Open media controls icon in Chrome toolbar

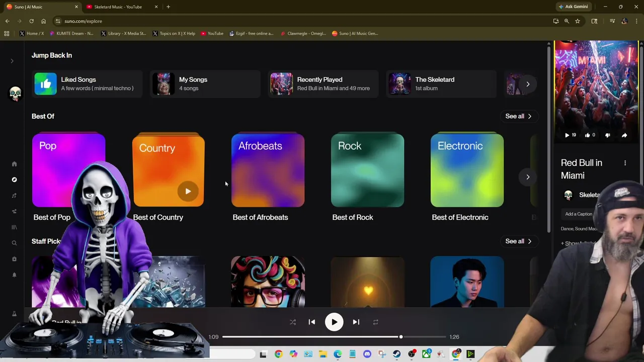pos(612,21)
